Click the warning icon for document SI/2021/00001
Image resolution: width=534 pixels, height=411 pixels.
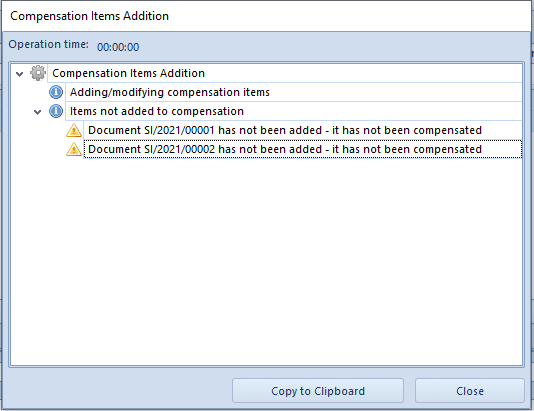pyautogui.click(x=74, y=130)
